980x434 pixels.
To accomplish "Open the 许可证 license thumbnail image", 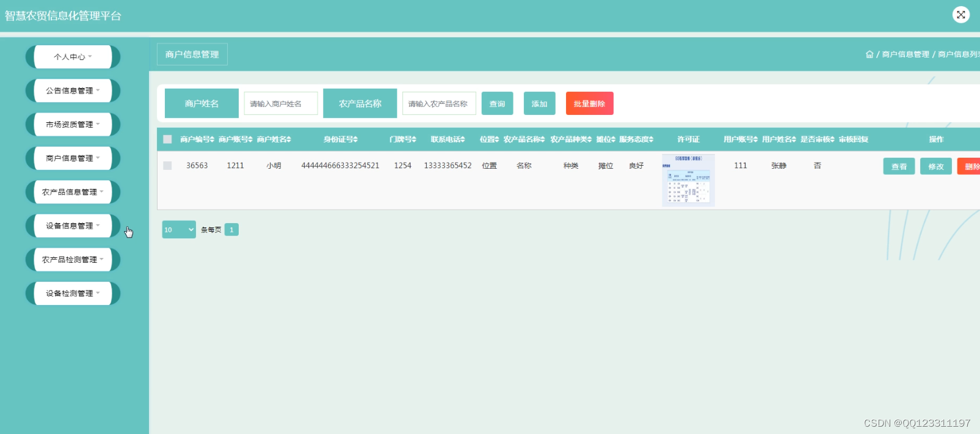I will coord(688,180).
